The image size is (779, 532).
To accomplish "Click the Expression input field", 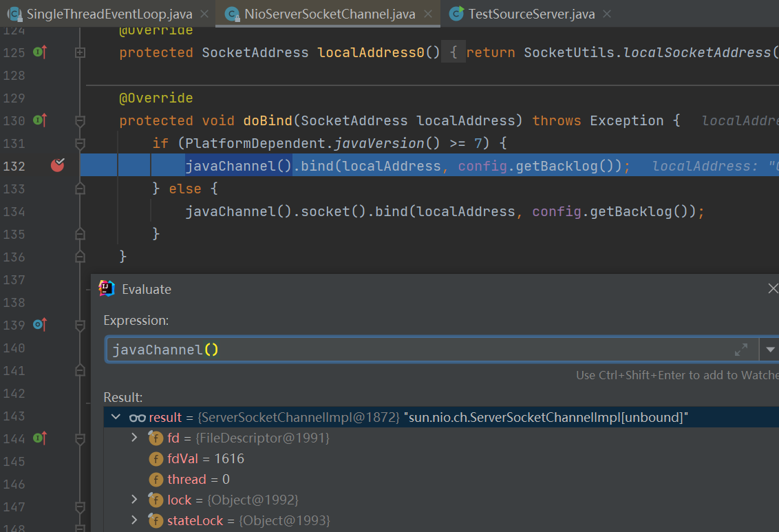I will tap(413, 350).
